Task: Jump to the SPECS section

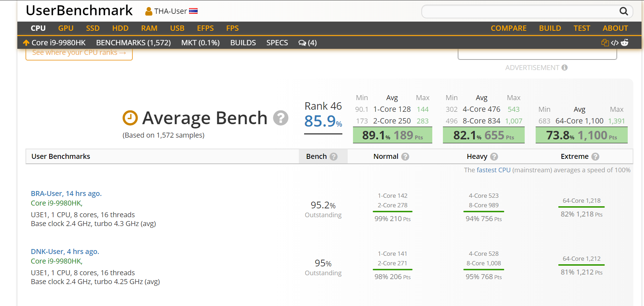Action: pos(277,43)
